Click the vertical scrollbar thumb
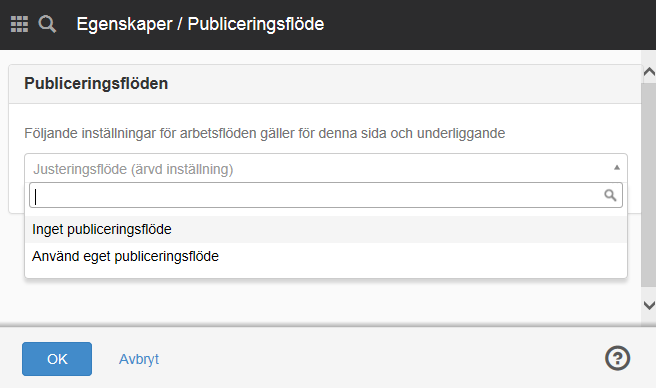 pyautogui.click(x=648, y=185)
